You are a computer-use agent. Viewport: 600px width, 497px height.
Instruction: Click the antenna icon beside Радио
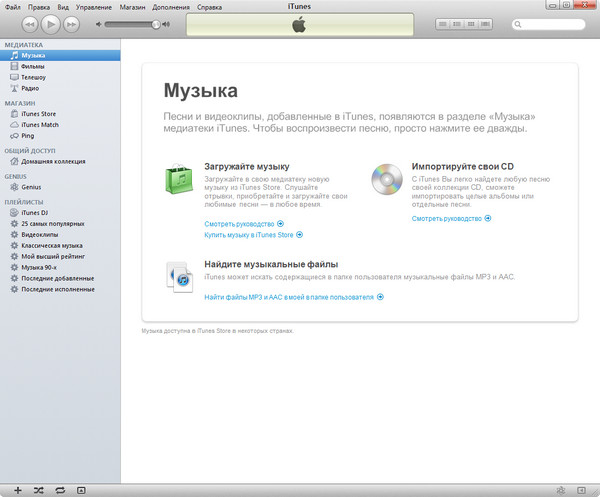pyautogui.click(x=15, y=88)
